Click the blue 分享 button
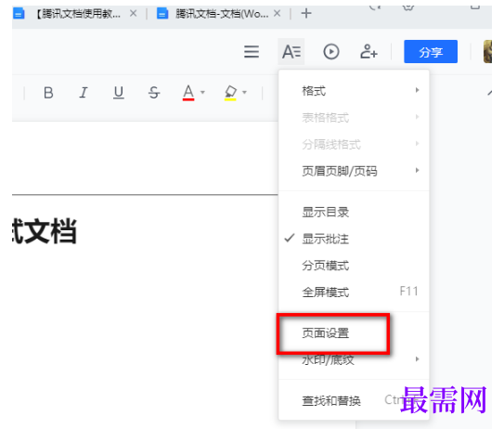This screenshot has width=504, height=429. (x=431, y=52)
